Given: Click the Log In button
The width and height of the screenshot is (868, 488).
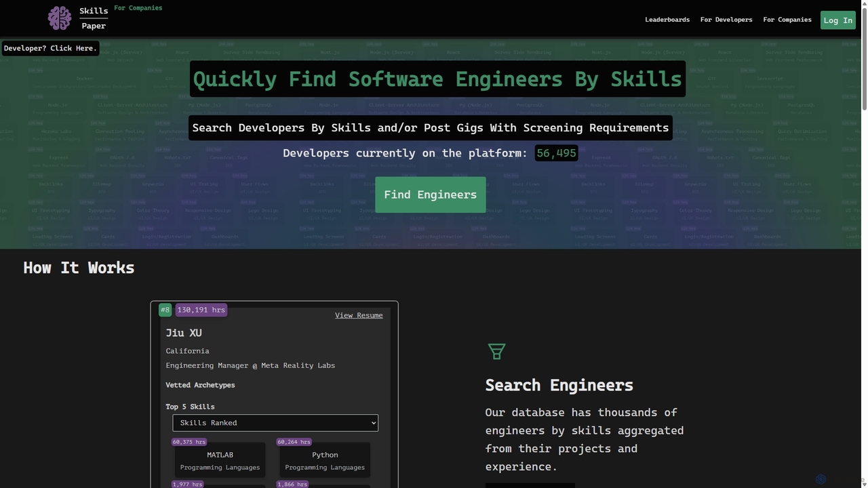Looking at the screenshot, I should click(x=838, y=20).
